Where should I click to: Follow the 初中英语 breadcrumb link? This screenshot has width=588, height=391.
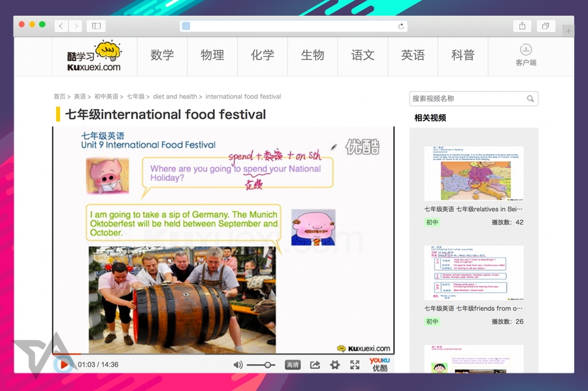click(106, 97)
